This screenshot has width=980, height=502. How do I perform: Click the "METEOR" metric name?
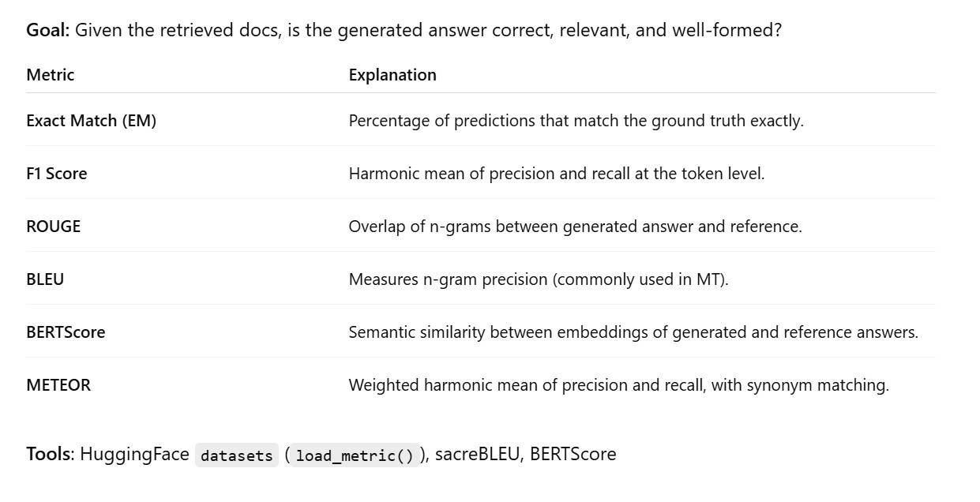click(58, 385)
